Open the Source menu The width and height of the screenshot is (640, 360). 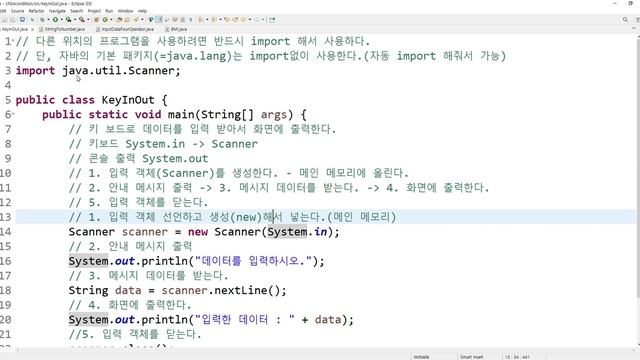(x=18, y=11)
